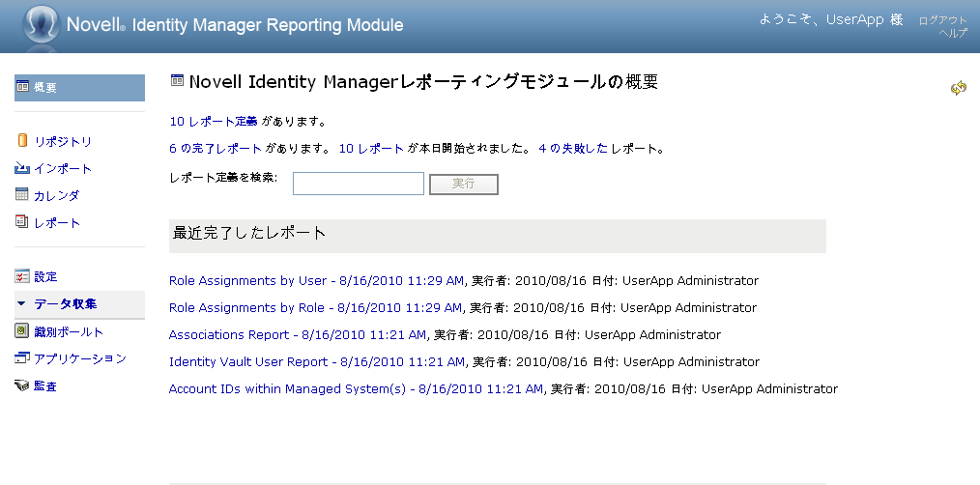The width and height of the screenshot is (980, 485).
Task: Click the インポート icon in sidebar
Action: [x=22, y=168]
